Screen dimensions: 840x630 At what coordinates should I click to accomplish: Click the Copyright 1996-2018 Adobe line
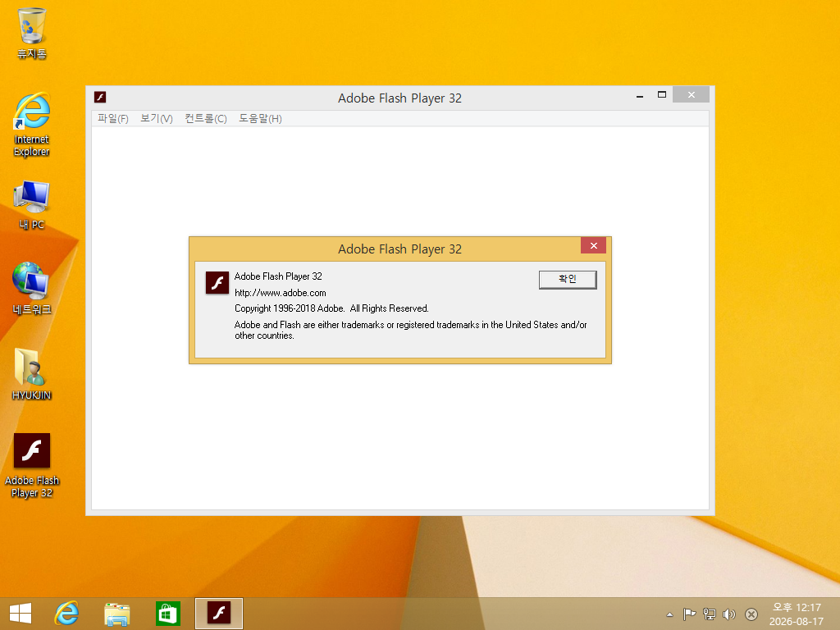tap(331, 308)
